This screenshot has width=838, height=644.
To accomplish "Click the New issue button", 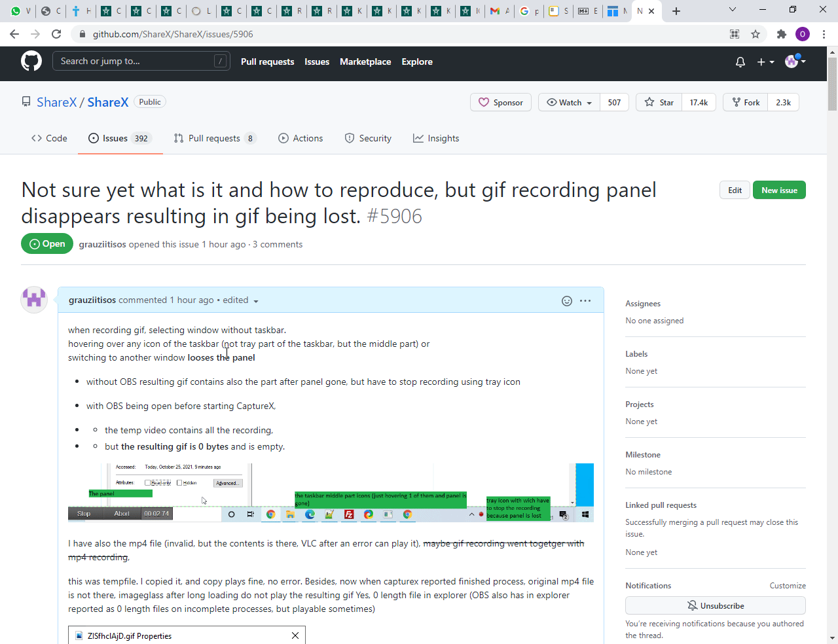I will [x=779, y=190].
